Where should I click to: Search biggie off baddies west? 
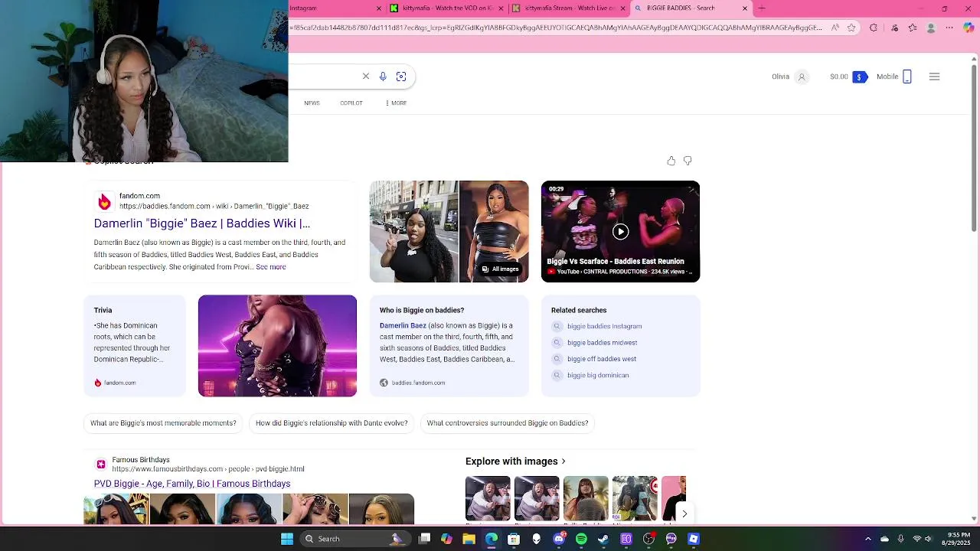(602, 359)
